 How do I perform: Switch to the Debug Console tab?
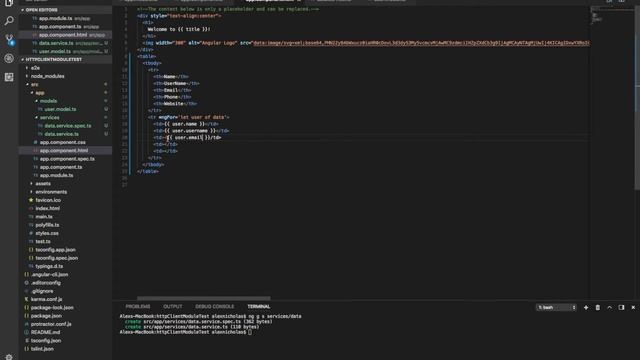point(215,307)
